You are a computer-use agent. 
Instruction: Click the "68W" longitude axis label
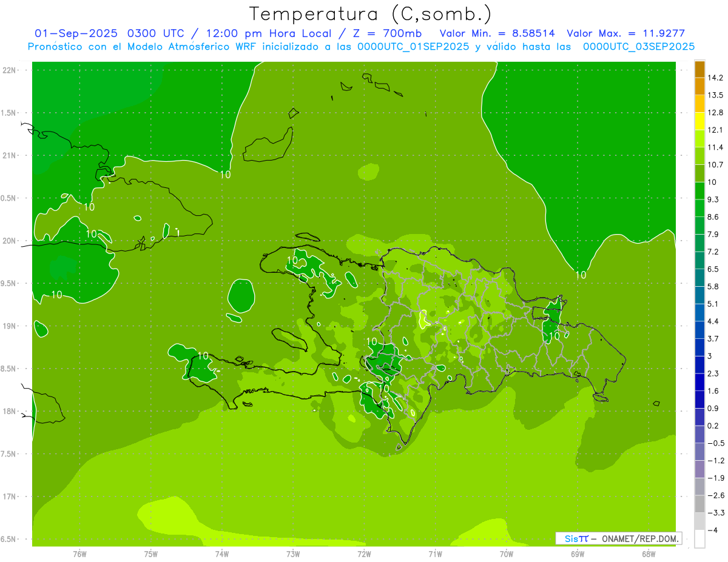[x=649, y=554]
